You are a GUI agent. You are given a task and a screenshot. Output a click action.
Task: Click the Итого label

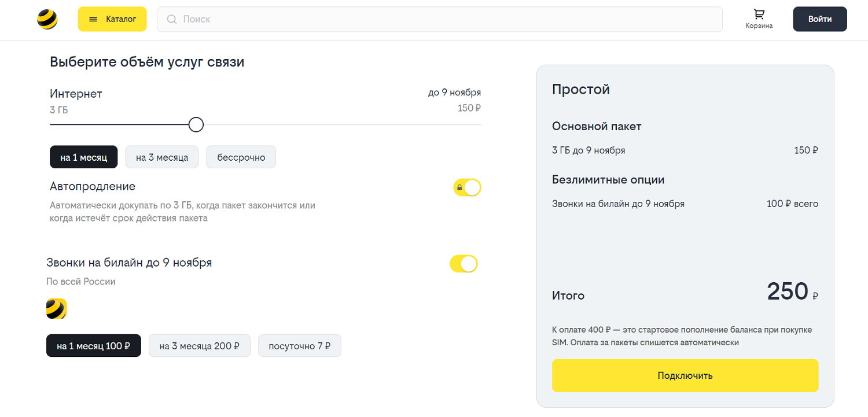tap(568, 296)
